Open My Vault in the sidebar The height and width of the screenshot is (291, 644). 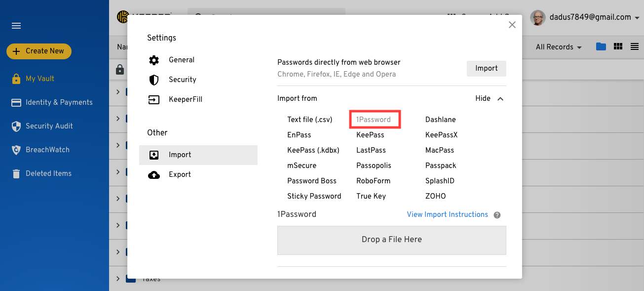(33, 79)
